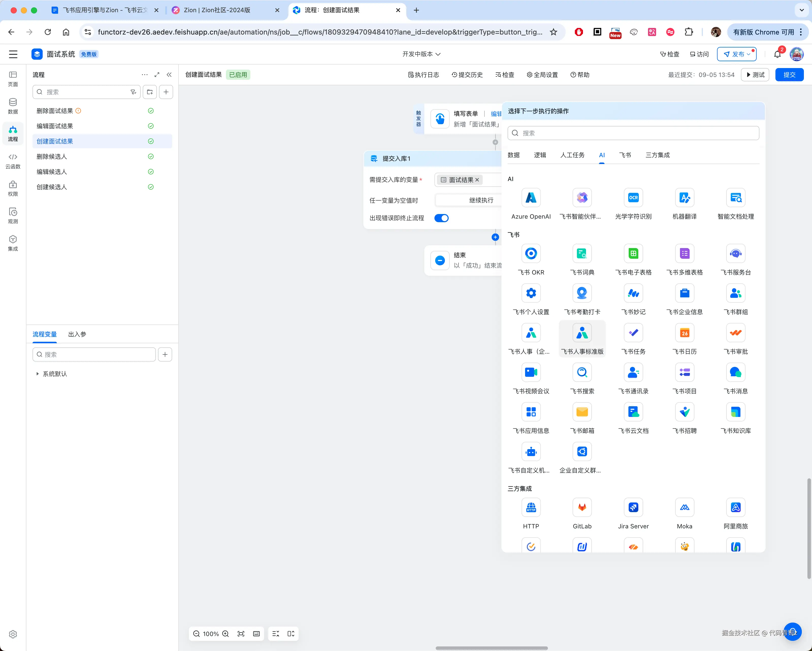Screen dimensions: 812x651
Task: Open the 开发中版本 version dropdown
Action: point(421,54)
